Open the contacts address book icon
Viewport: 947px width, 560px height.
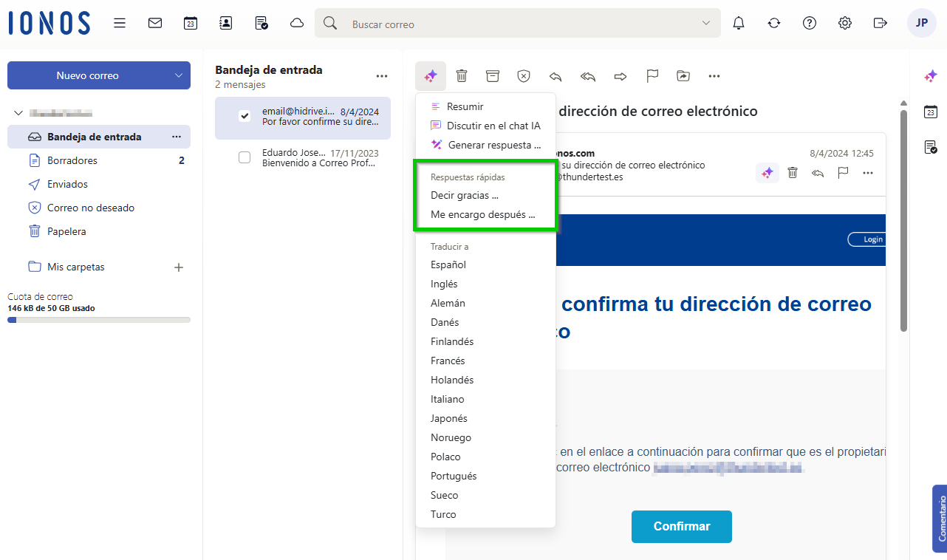[x=225, y=23]
